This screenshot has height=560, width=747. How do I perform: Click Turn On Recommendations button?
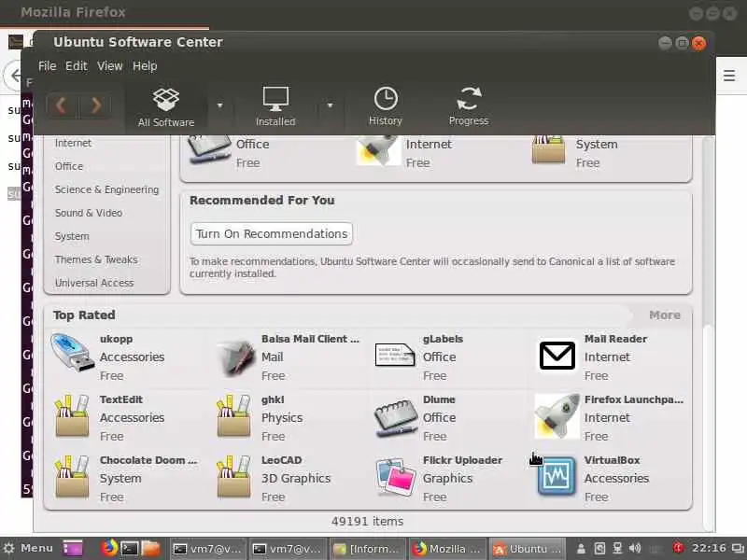pyautogui.click(x=272, y=234)
